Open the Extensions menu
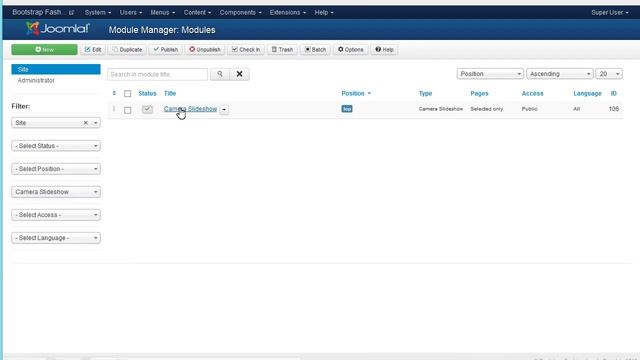 tap(287, 13)
